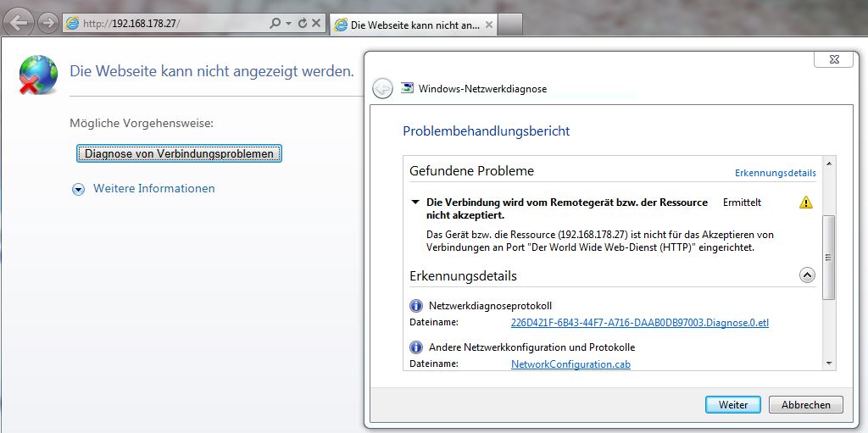The width and height of the screenshot is (868, 433).
Task: Close the Windows-Netzwerkdiagnose dialog
Action: coord(834,58)
